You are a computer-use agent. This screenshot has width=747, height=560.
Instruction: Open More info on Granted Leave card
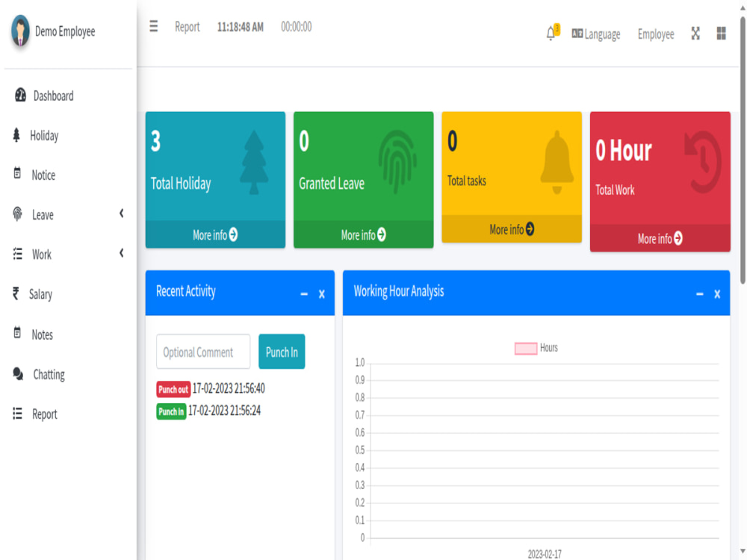pos(364,234)
